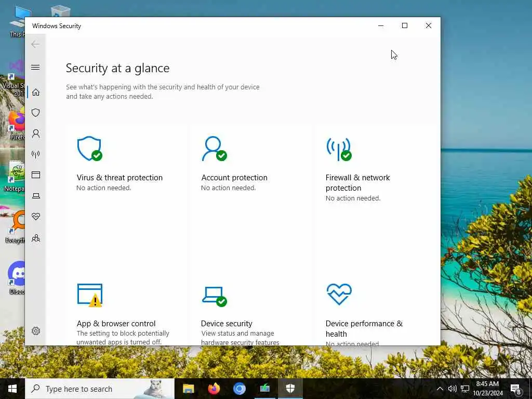Image resolution: width=532 pixels, height=399 pixels.
Task: Click the App & browser control warning tile icon
Action: 90,295
